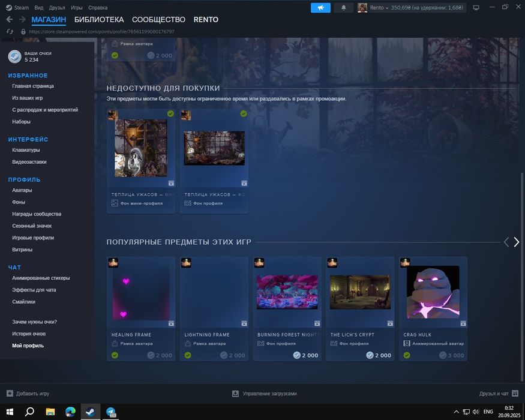
Task: Open the RENTO profile tab
Action: click(206, 19)
